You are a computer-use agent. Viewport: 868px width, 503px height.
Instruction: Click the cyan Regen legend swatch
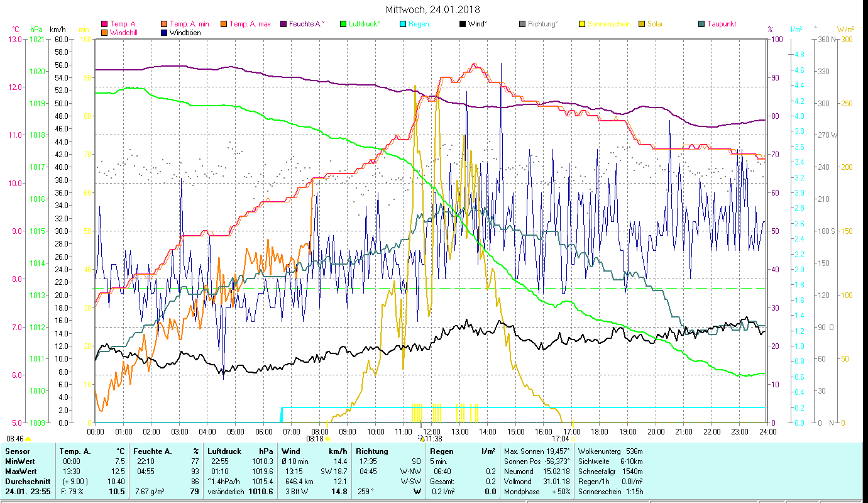(x=402, y=25)
